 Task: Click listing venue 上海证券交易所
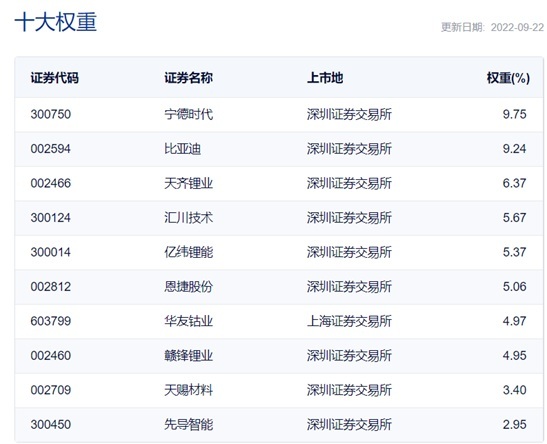point(349,321)
